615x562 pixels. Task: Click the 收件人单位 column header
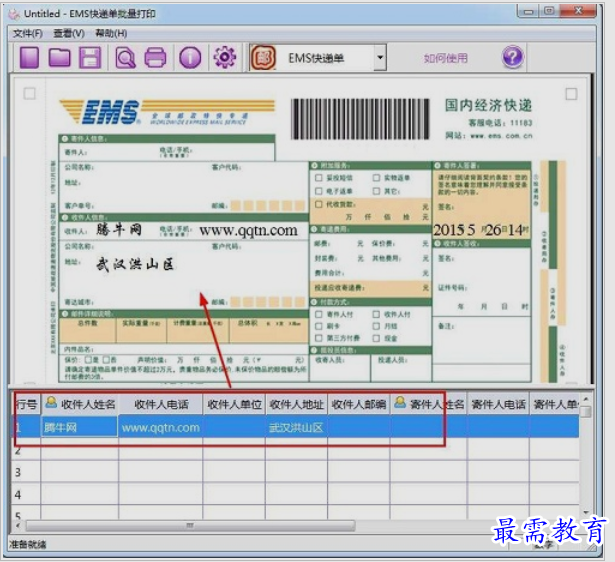[235, 404]
